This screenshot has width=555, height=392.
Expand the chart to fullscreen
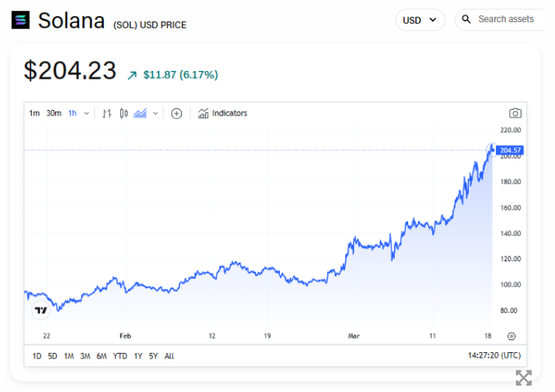click(523, 378)
